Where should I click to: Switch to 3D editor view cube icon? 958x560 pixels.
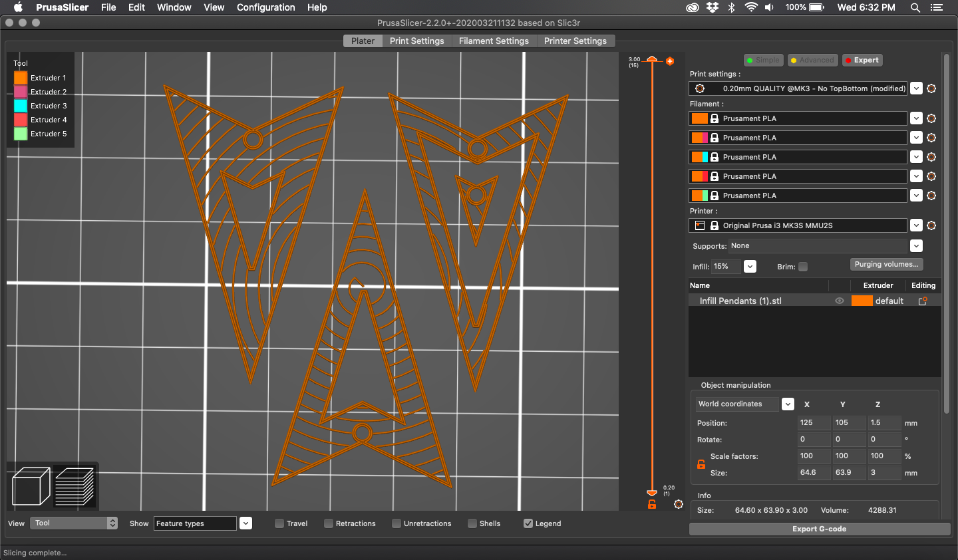click(31, 486)
